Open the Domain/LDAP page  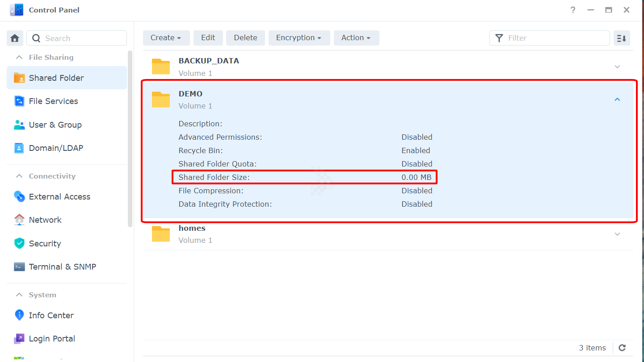pos(56,148)
